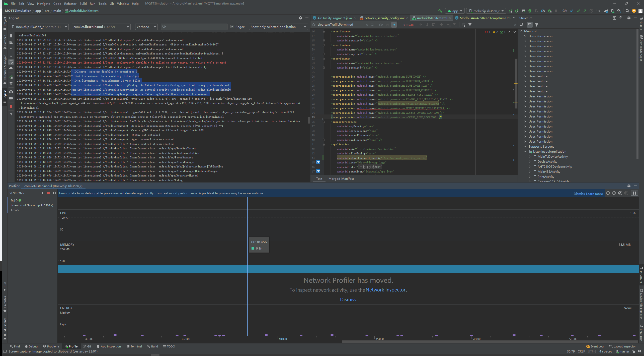The height and width of the screenshot is (356, 644).
Task: Open Show only selected application dropdown
Action: 278,27
